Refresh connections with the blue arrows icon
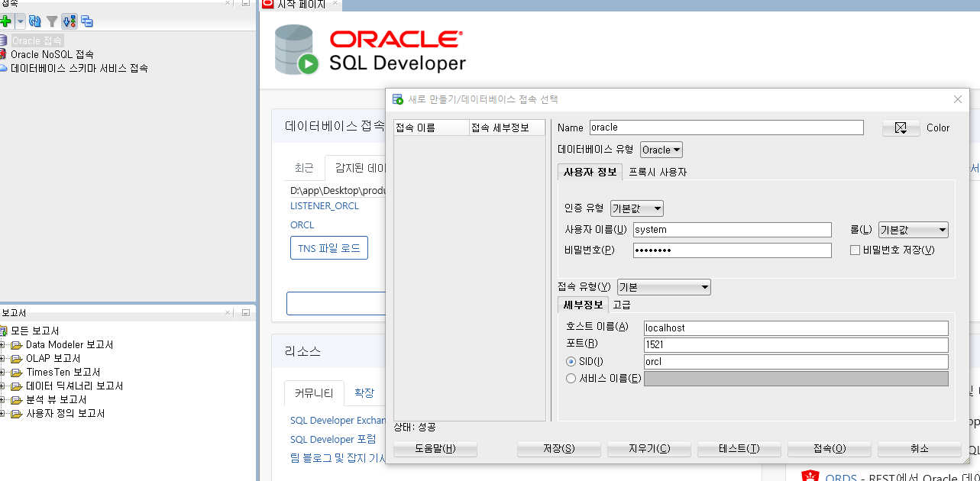Screen dimensions: 980x481 35,21
